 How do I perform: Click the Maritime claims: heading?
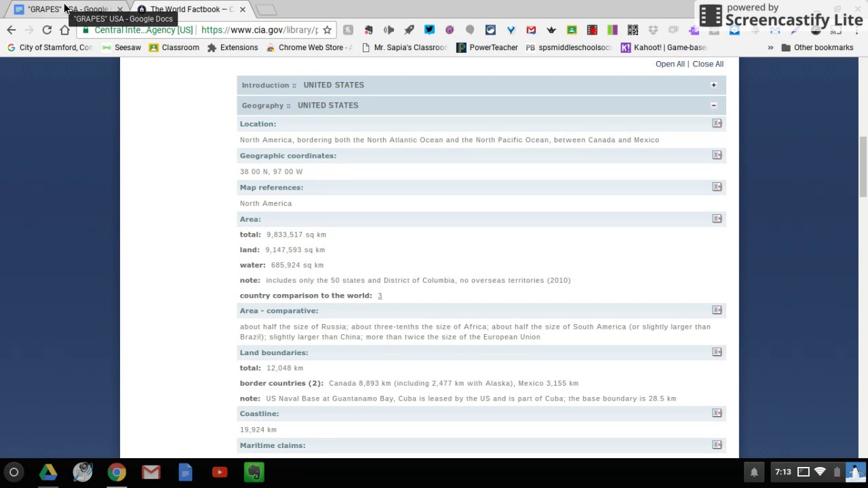click(273, 446)
